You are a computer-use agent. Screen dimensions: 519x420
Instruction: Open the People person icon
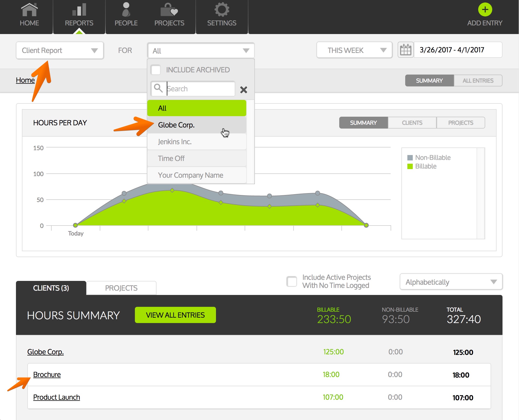click(x=126, y=10)
